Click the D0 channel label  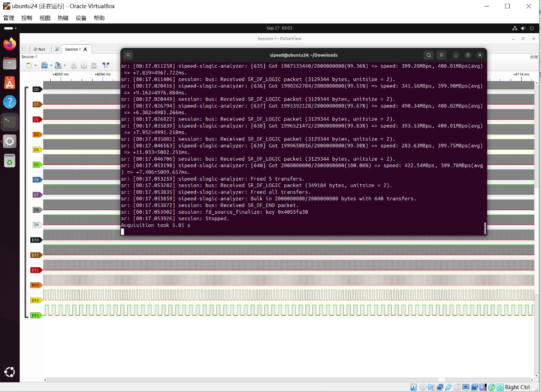pyautogui.click(x=37, y=89)
